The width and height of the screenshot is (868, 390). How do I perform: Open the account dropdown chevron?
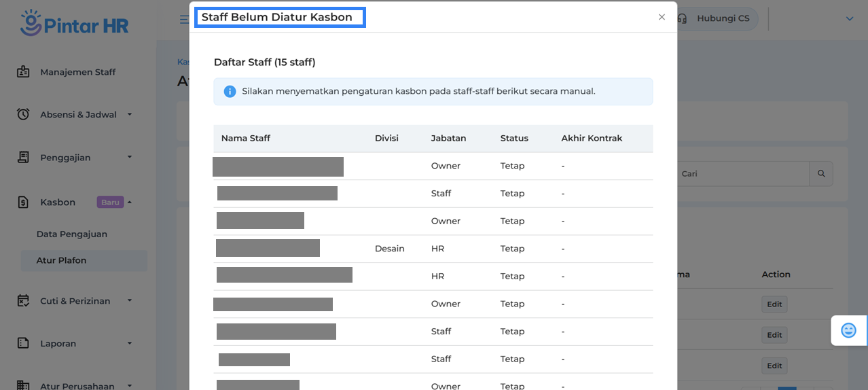849,19
